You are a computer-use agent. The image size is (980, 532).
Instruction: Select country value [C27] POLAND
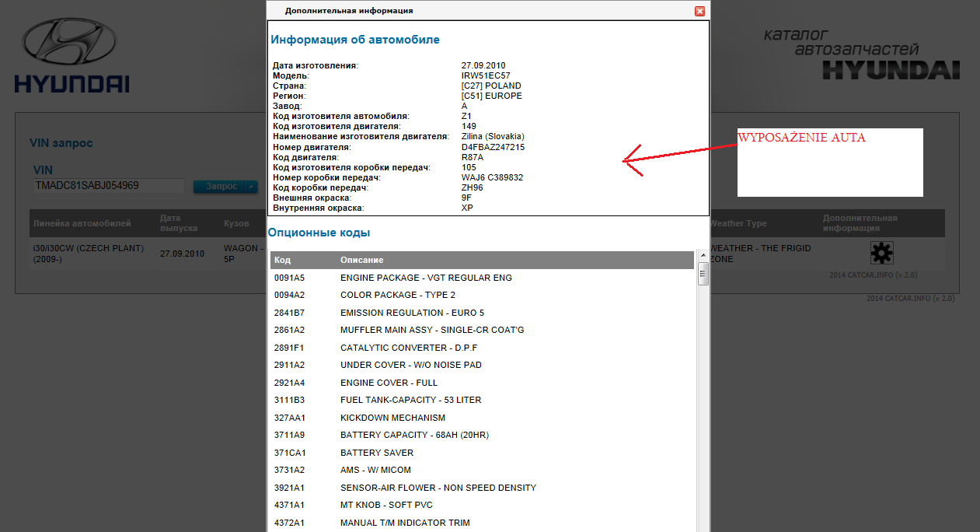pos(491,86)
